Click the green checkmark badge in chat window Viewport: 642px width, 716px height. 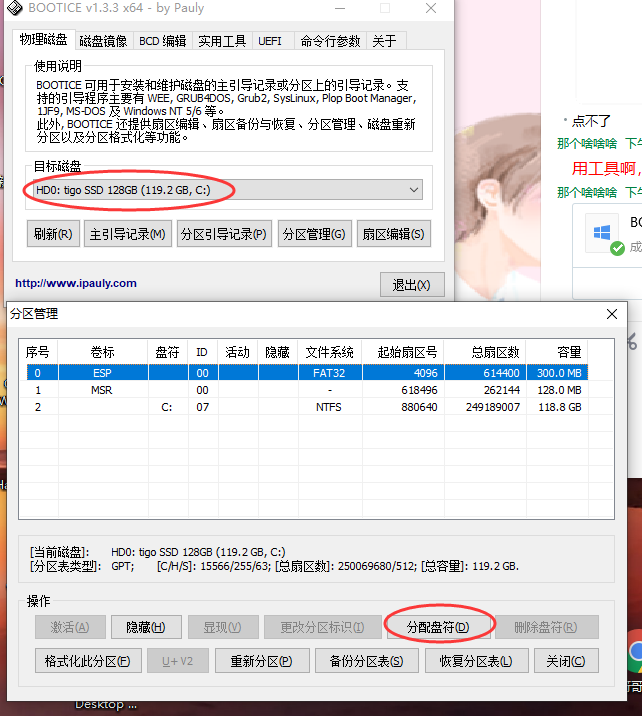tap(617, 248)
